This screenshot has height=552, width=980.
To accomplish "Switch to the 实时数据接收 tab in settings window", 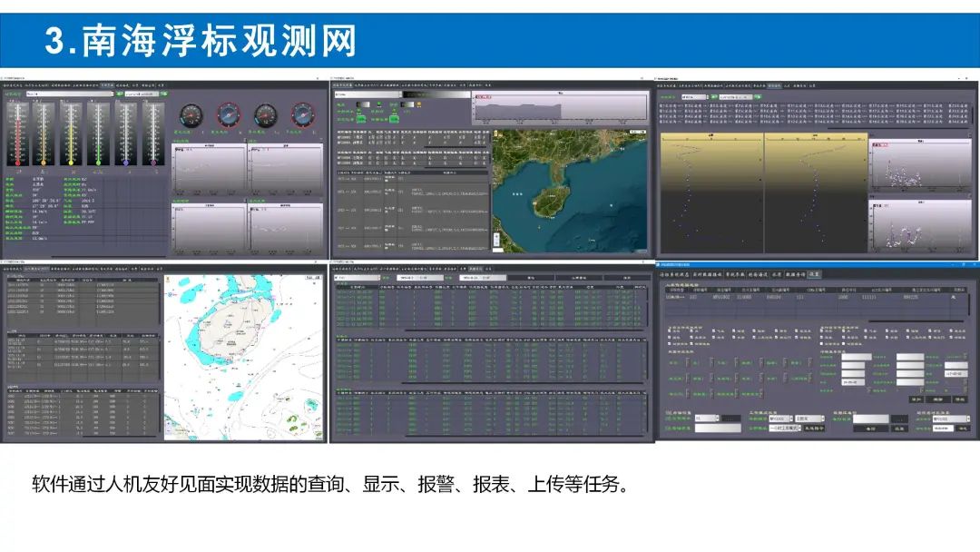I will coord(706,273).
